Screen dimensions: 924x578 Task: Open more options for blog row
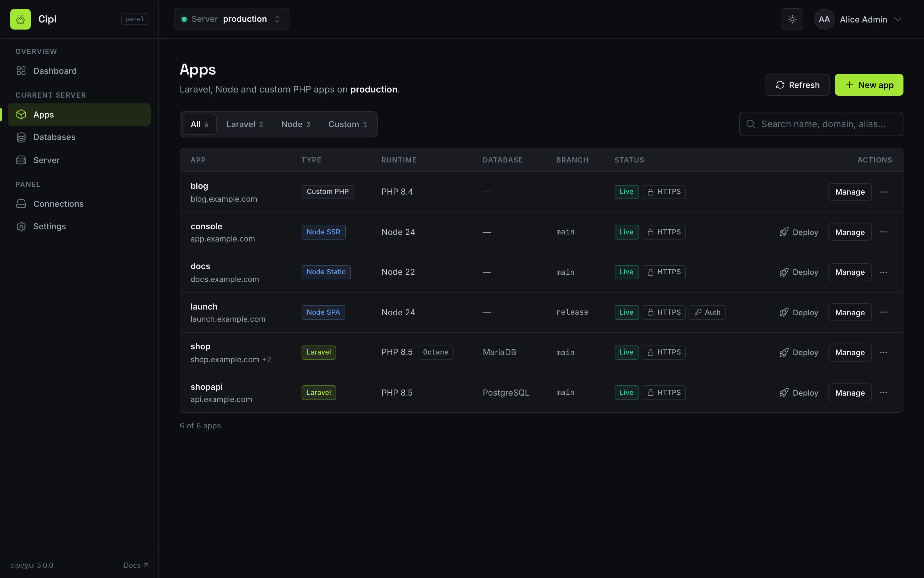(884, 192)
